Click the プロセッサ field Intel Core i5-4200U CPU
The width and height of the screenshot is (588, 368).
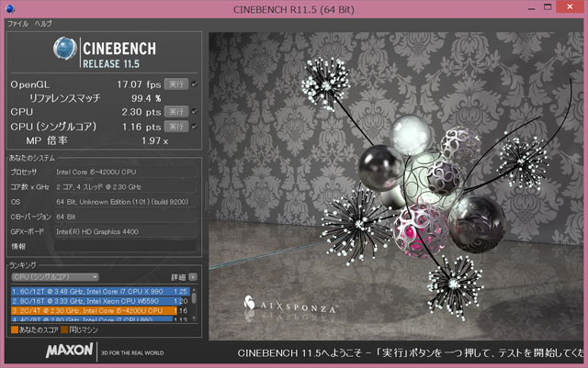[x=126, y=172]
